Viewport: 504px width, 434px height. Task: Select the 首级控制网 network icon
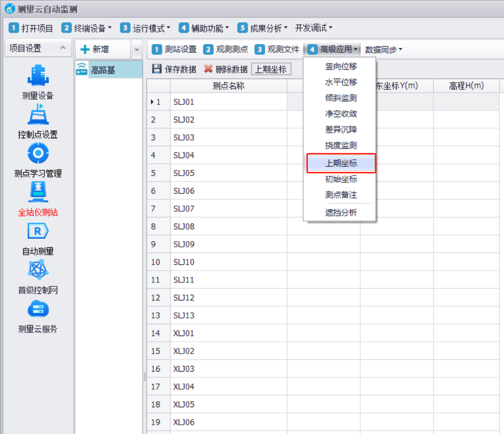click(x=38, y=270)
